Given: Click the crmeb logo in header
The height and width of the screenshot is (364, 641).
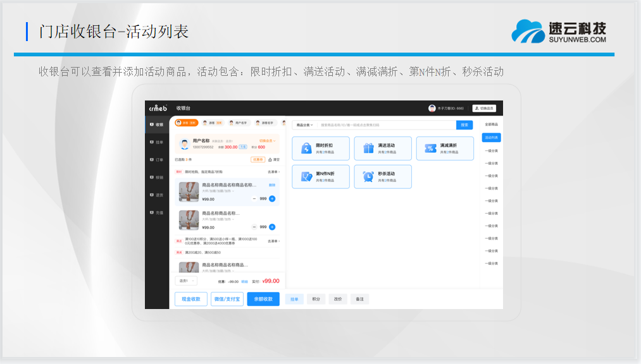Looking at the screenshot, I should point(157,108).
